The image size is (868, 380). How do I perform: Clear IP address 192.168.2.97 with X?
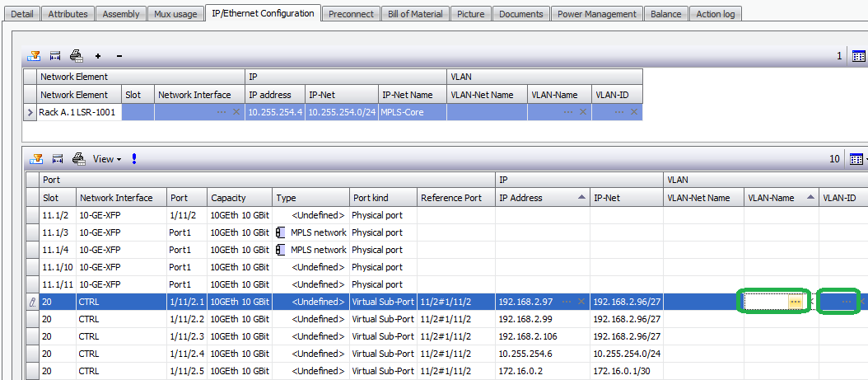(x=581, y=302)
